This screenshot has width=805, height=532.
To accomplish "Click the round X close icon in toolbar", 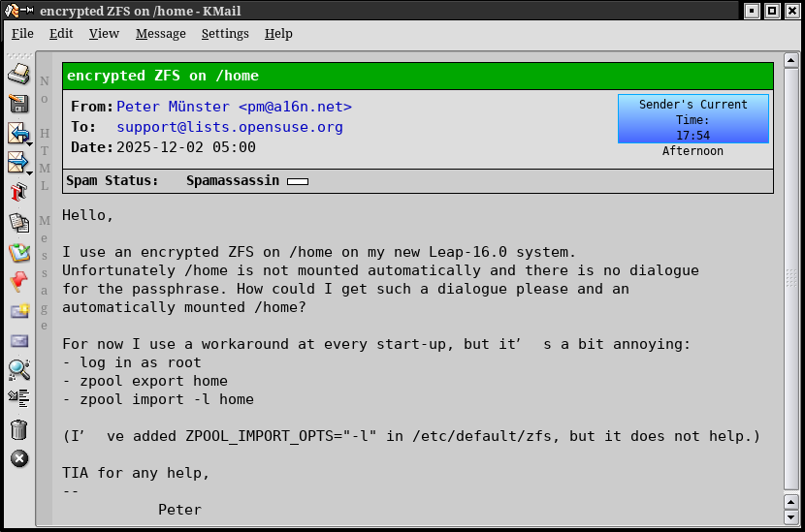I will pos(19,458).
